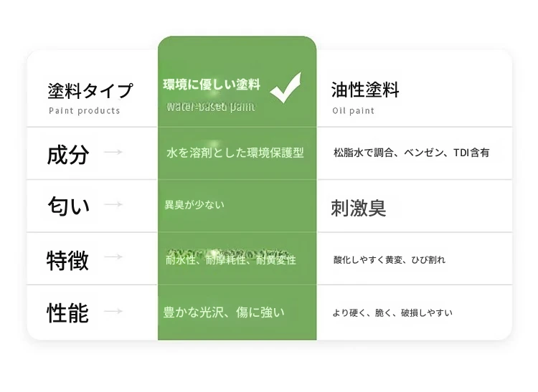
Task: Click the arrow beside 匂い
Action: pyautogui.click(x=113, y=204)
